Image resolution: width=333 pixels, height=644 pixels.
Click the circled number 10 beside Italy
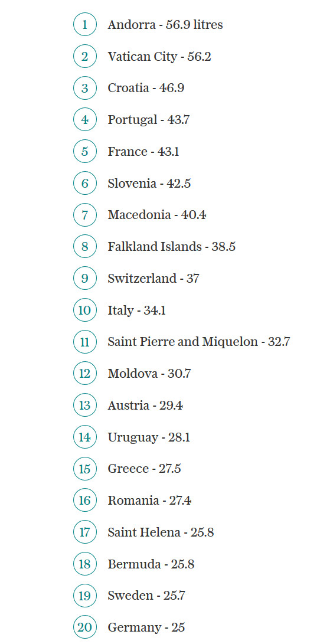click(85, 310)
